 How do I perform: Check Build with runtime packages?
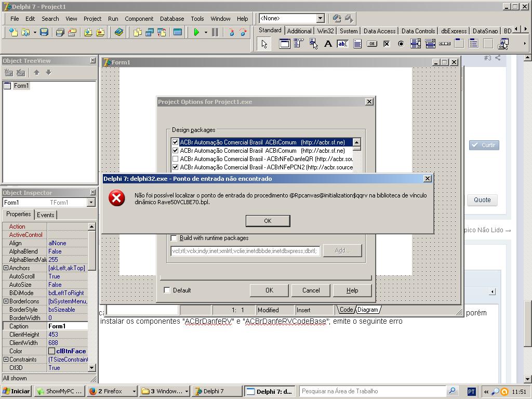click(174, 238)
